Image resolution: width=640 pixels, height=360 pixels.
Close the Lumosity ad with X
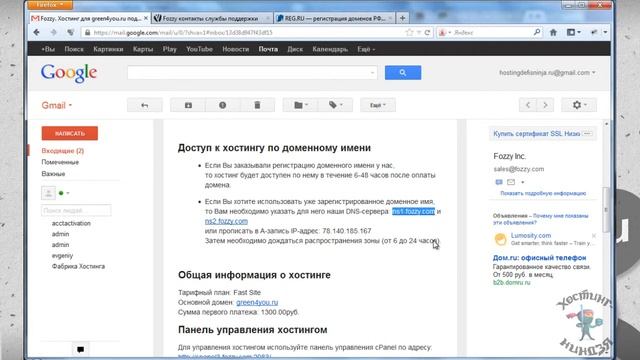(x=594, y=236)
